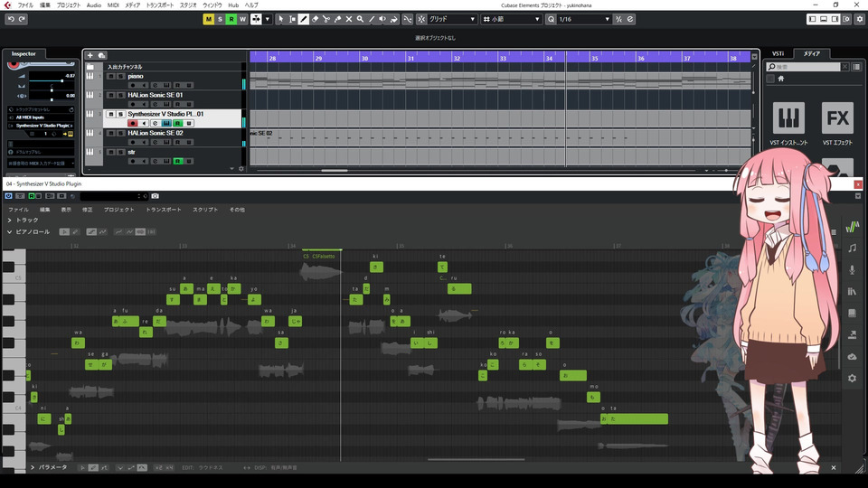
Task: Click the C5 Falsetto pitch label
Action: [x=319, y=256]
